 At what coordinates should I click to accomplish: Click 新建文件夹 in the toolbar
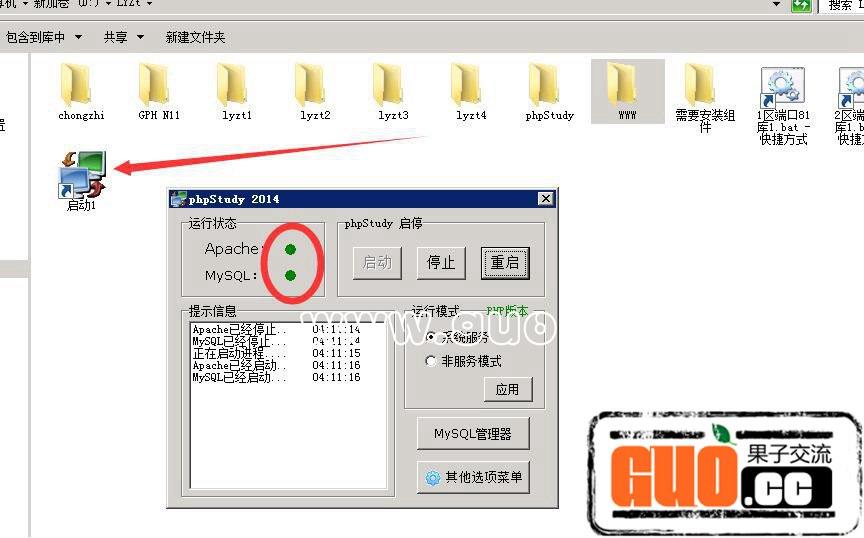pyautogui.click(x=195, y=37)
